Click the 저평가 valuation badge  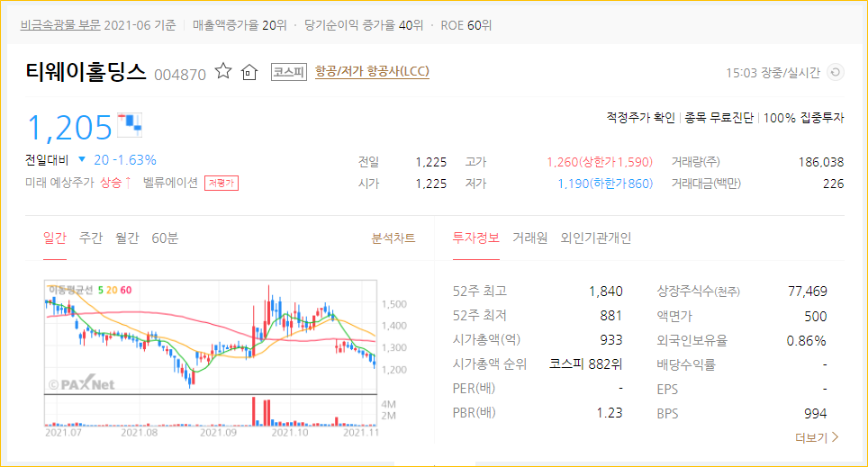tap(222, 184)
